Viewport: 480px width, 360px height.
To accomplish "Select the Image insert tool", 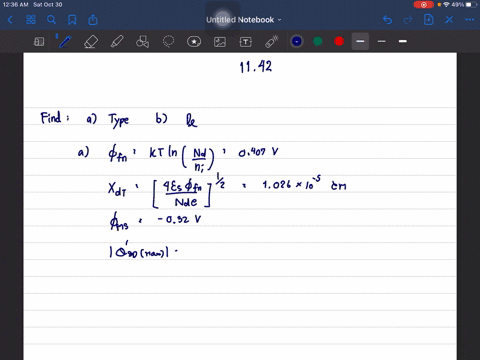I will pyautogui.click(x=220, y=42).
